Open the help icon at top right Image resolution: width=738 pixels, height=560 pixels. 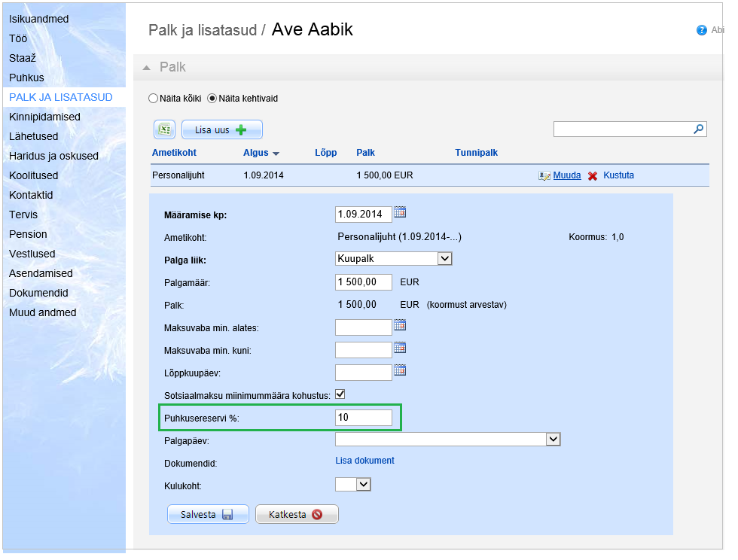click(702, 31)
